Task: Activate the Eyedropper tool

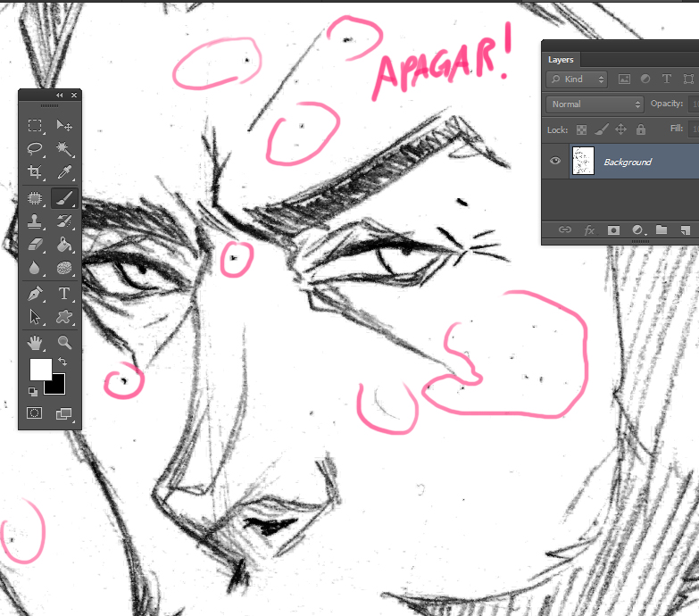Action: (x=64, y=171)
